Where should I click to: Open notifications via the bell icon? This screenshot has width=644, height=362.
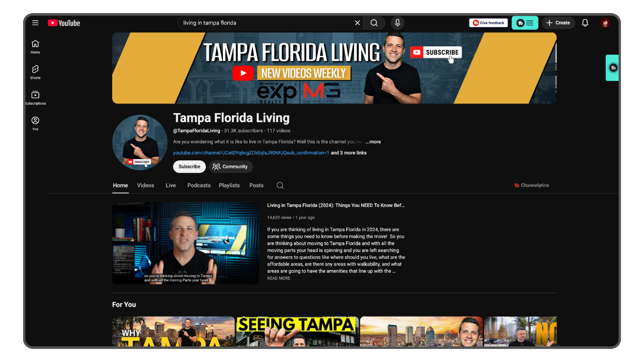point(585,23)
